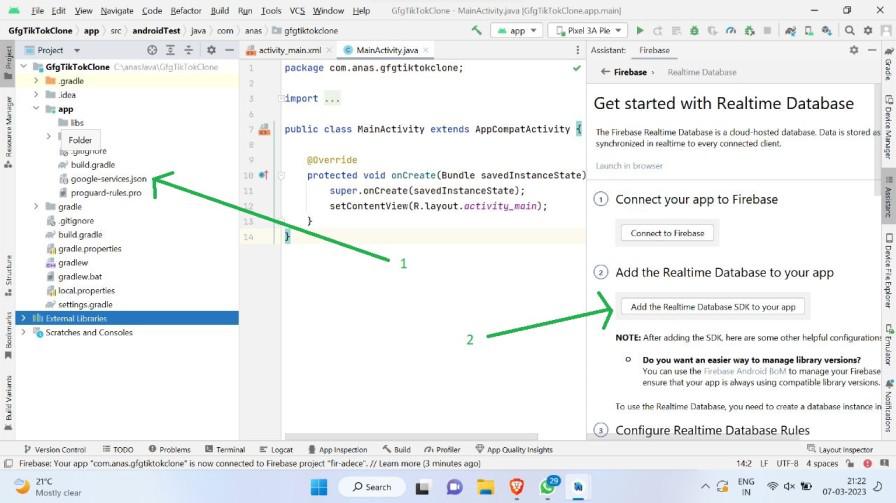
Task: Click the Windows Start button
Action: [319, 487]
